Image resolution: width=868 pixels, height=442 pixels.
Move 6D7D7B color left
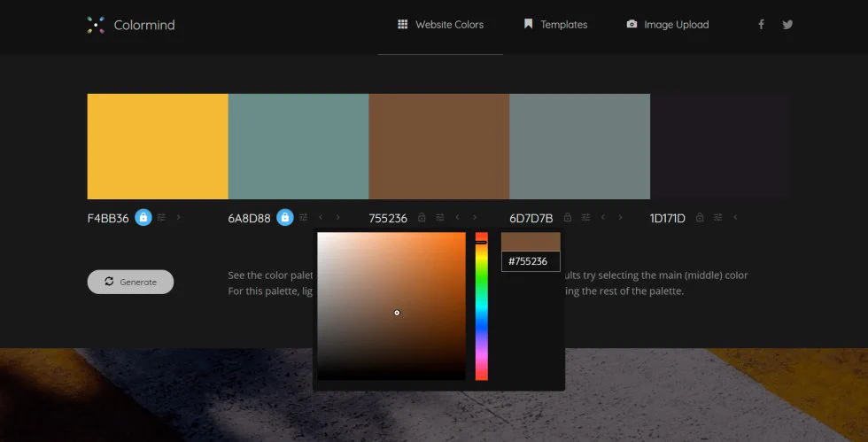603,217
